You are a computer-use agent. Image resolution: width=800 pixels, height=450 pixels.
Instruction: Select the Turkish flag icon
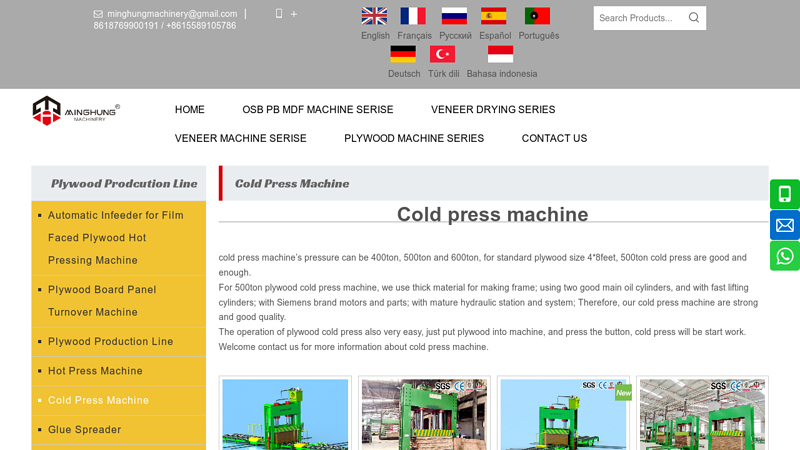point(442,54)
